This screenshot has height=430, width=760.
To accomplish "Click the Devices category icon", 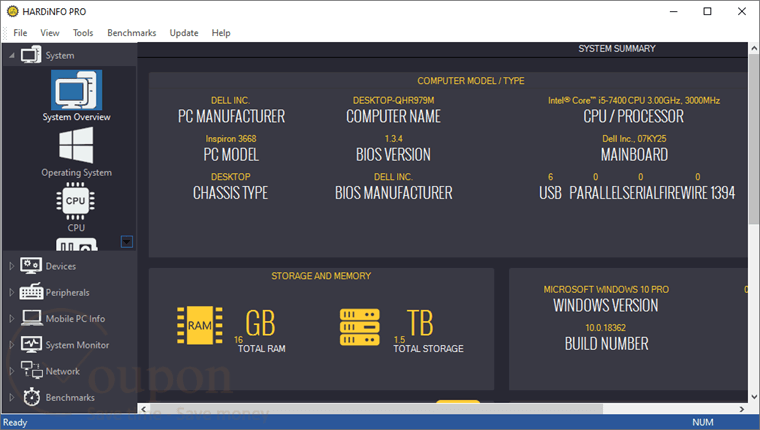I will tap(31, 266).
